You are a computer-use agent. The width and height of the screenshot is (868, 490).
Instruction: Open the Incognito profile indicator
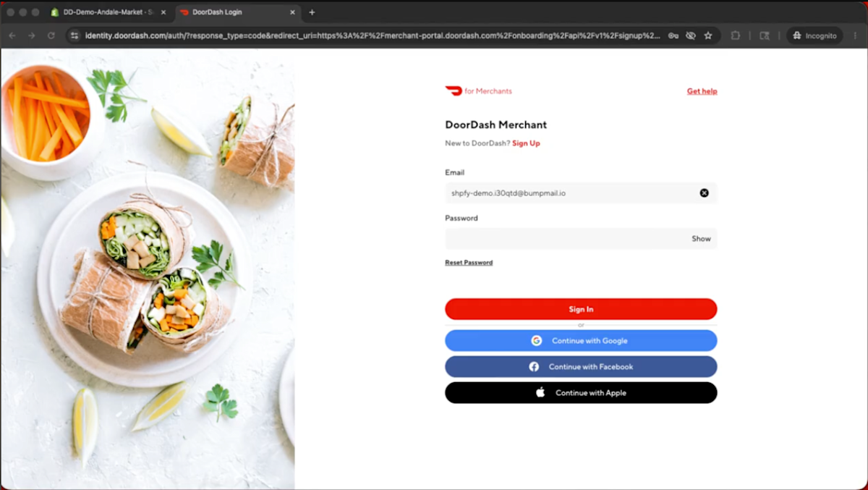click(x=815, y=35)
